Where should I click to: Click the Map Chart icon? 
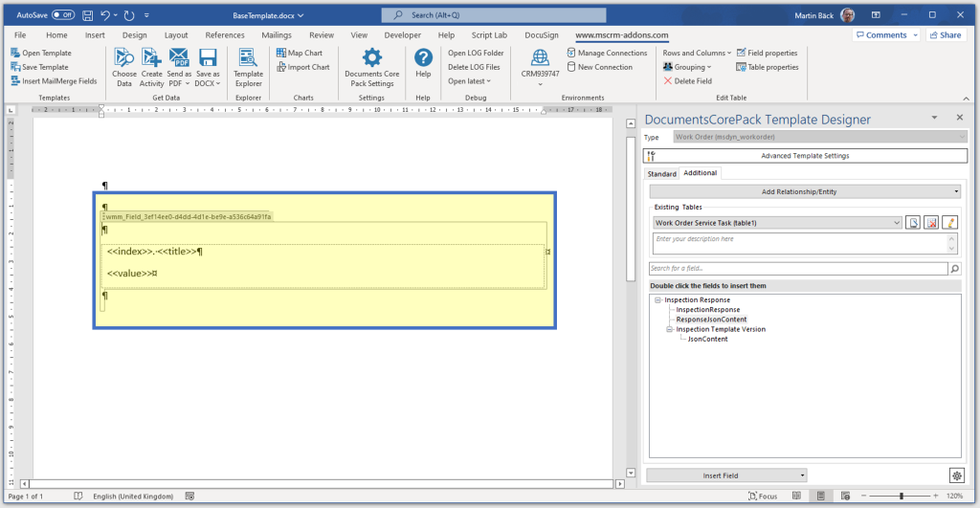(281, 54)
